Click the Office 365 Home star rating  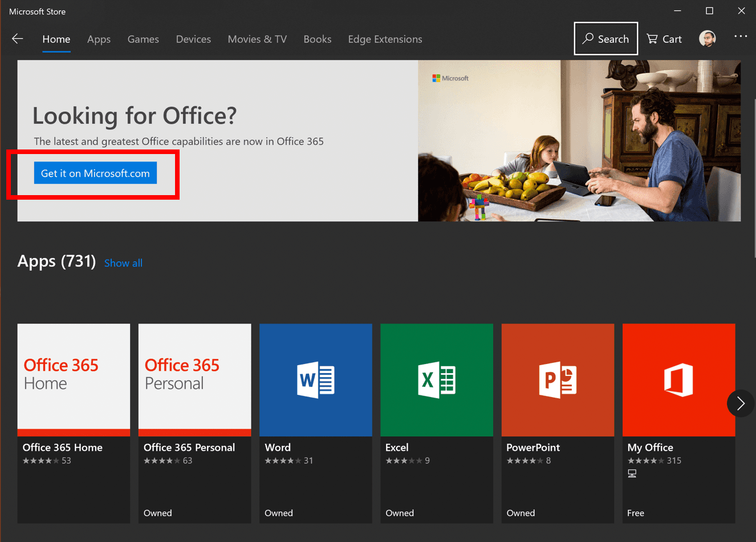coord(41,460)
